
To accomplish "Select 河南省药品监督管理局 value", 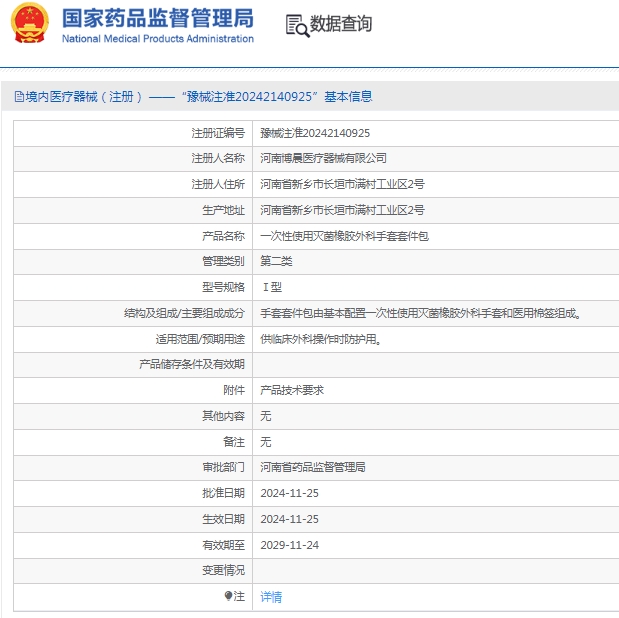I will point(313,467).
